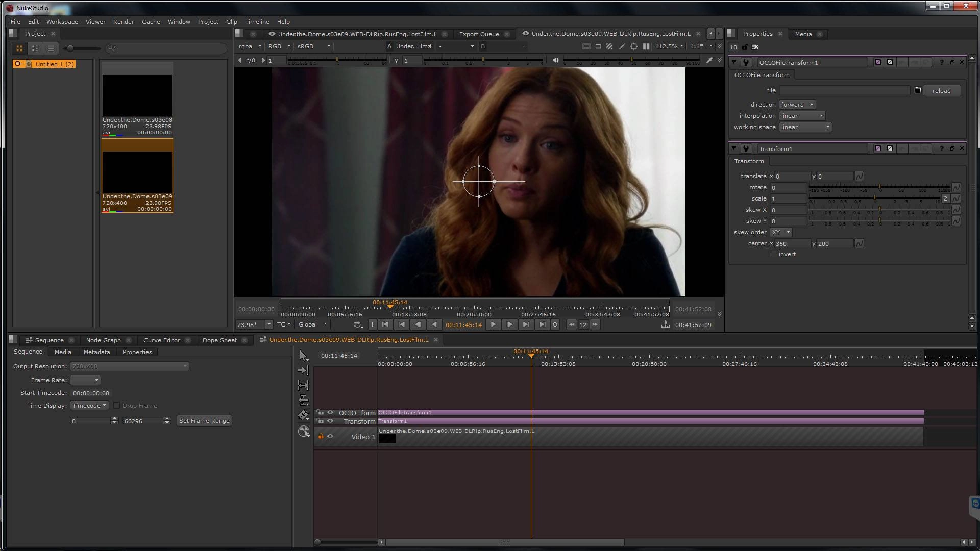Set the in point with I button
The width and height of the screenshot is (980, 551).
(x=372, y=324)
